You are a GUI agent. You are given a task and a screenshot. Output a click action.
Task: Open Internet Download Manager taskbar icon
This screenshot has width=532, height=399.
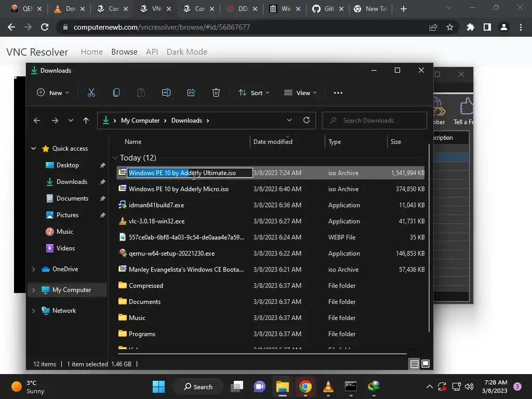point(374,387)
